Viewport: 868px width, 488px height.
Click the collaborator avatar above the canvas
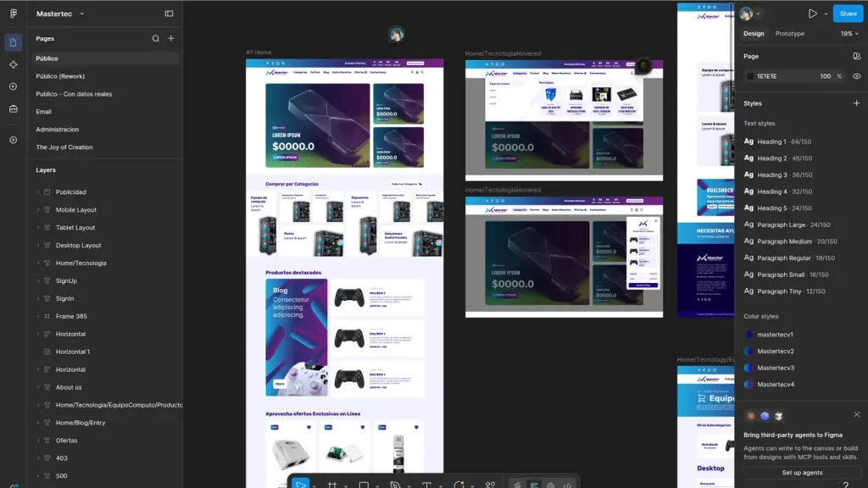[x=397, y=34]
